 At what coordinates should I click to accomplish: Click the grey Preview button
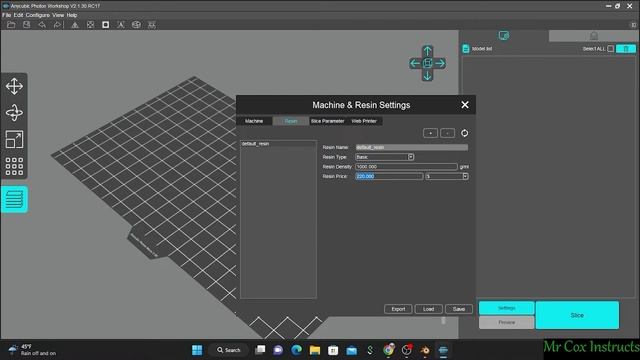(507, 322)
